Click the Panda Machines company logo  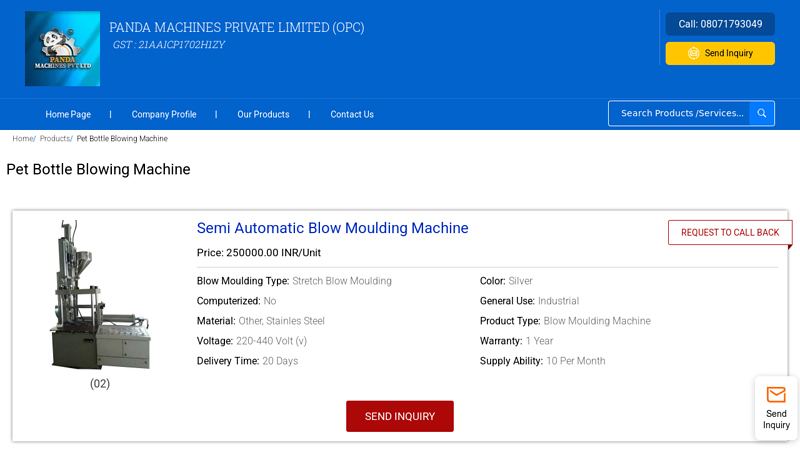pos(62,48)
